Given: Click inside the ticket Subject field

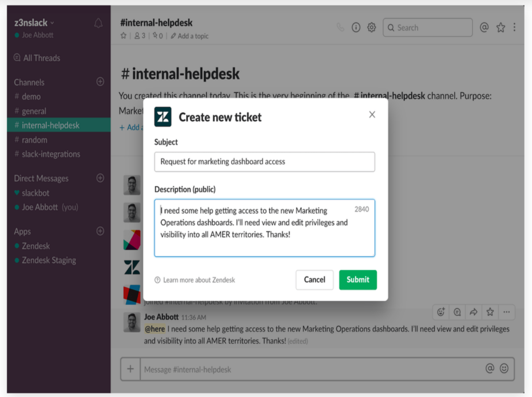Looking at the screenshot, I should 264,162.
